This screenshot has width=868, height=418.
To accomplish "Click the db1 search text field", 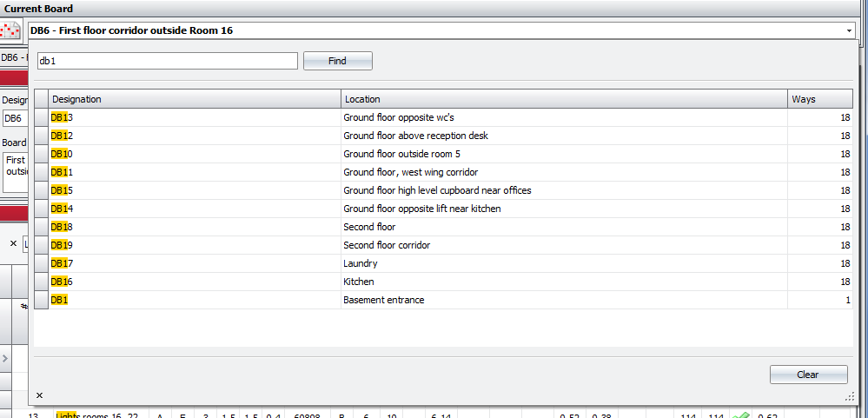I will click(x=166, y=61).
